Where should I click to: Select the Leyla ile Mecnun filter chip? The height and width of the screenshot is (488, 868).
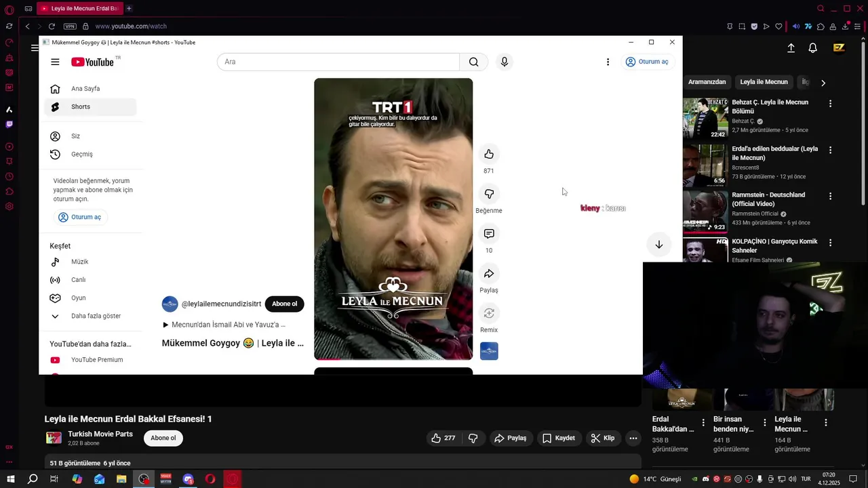[x=764, y=82]
